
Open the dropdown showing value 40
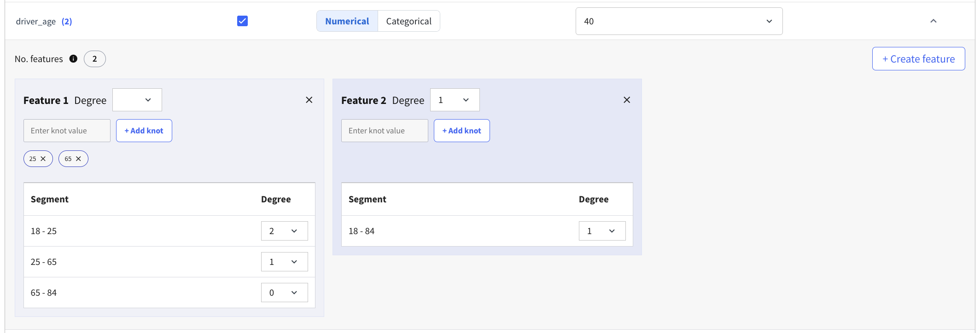pyautogui.click(x=679, y=21)
